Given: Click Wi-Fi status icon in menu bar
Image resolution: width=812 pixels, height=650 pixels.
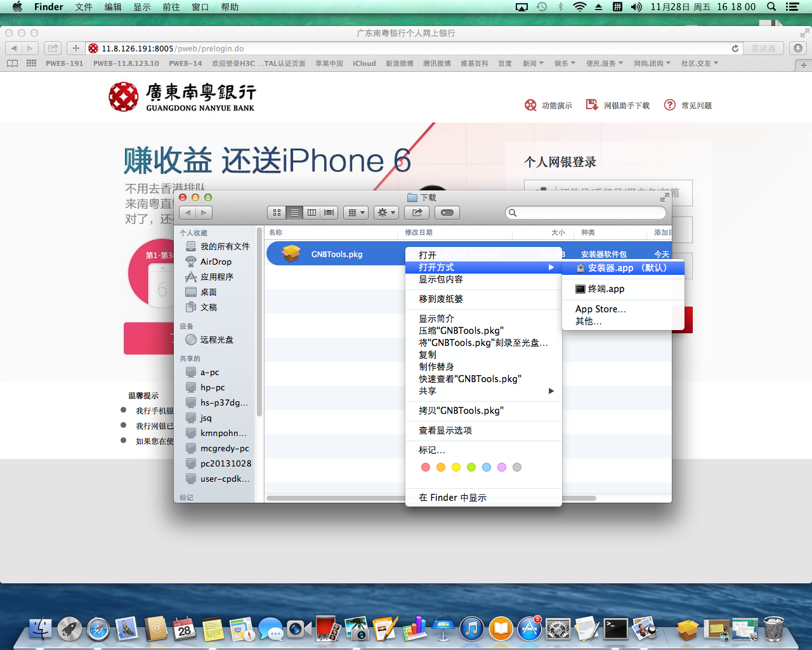Looking at the screenshot, I should point(579,7).
